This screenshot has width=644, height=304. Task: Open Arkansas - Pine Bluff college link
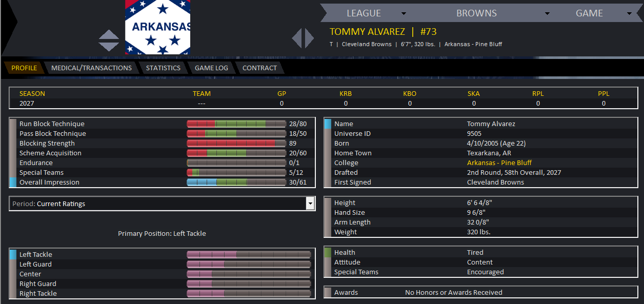pos(499,163)
